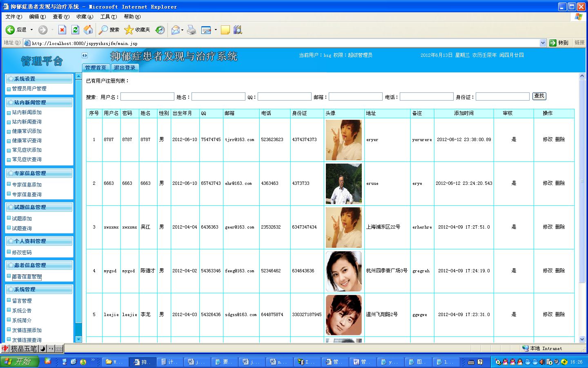
Task: Click avatar photo of user mygod
Action: point(344,271)
